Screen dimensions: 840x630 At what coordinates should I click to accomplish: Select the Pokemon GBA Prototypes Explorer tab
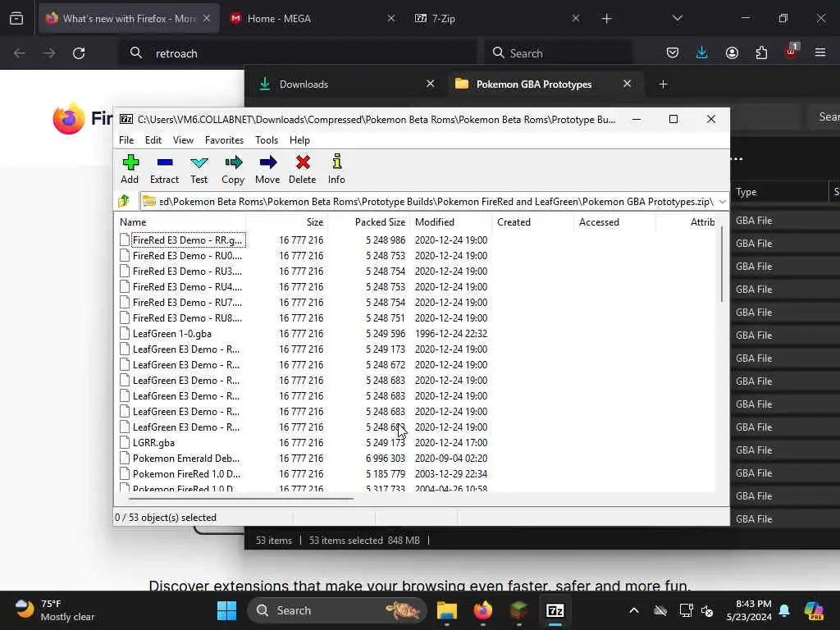pos(546,84)
